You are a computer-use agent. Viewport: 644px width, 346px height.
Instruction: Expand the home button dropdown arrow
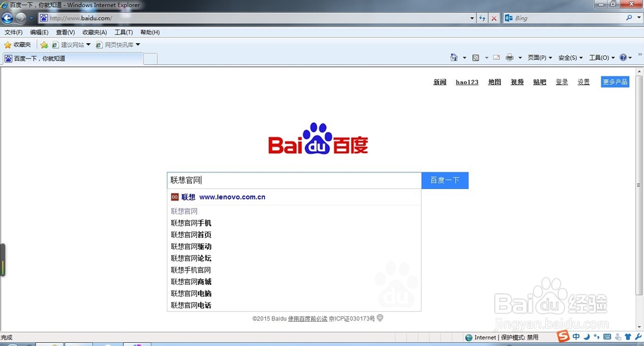point(464,58)
